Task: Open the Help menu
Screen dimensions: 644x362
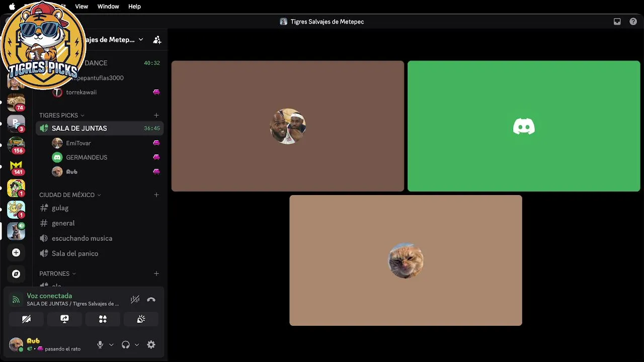Action: point(134,7)
